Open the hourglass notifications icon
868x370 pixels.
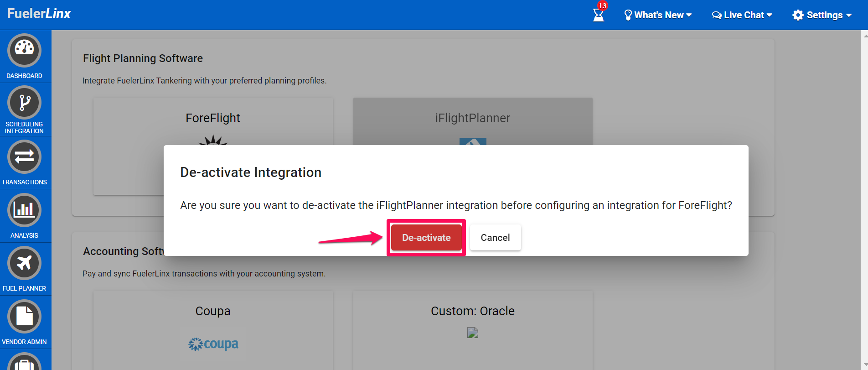[x=599, y=15]
